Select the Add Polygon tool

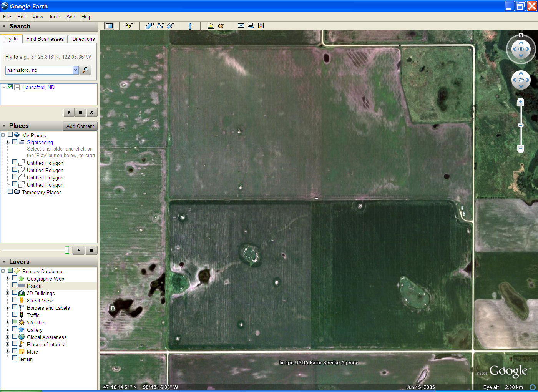pos(150,26)
